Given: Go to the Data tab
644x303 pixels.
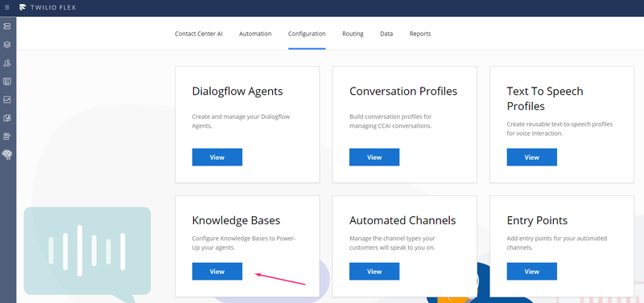Looking at the screenshot, I should point(386,34).
